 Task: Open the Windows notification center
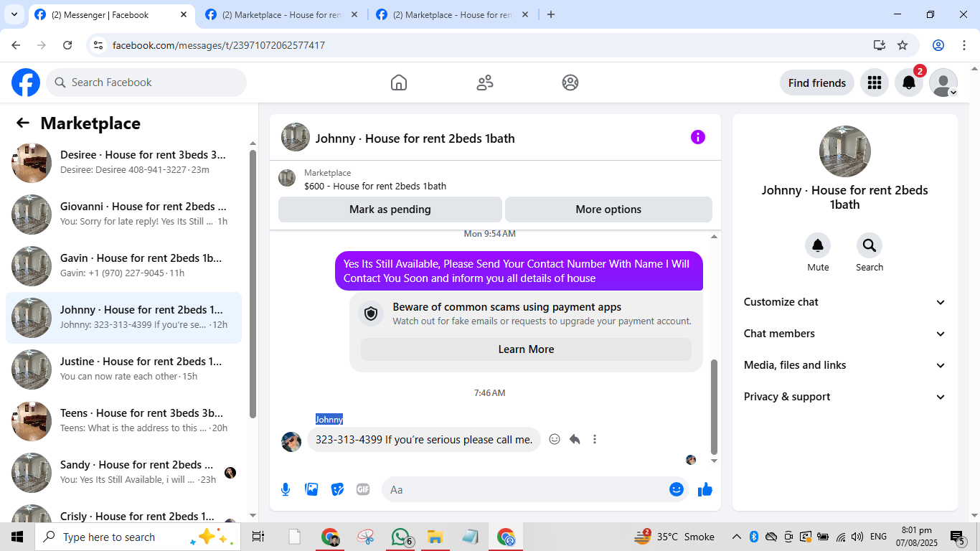(x=958, y=537)
